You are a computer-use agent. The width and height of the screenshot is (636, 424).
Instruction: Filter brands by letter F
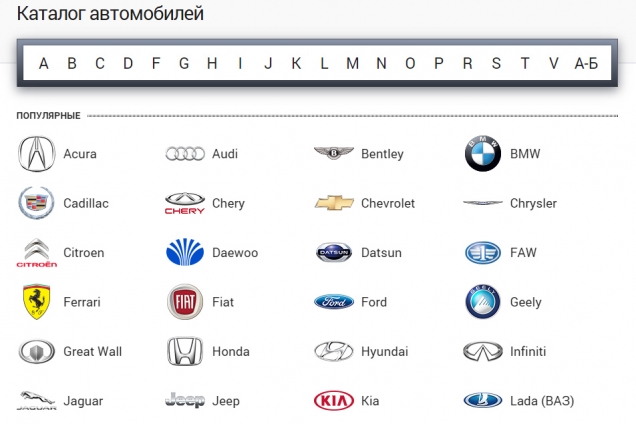(x=156, y=63)
